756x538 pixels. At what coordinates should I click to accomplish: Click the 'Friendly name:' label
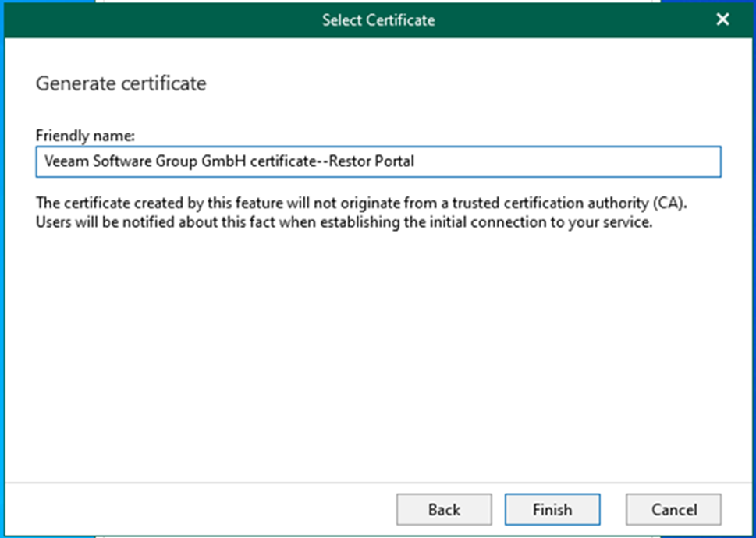[85, 136]
